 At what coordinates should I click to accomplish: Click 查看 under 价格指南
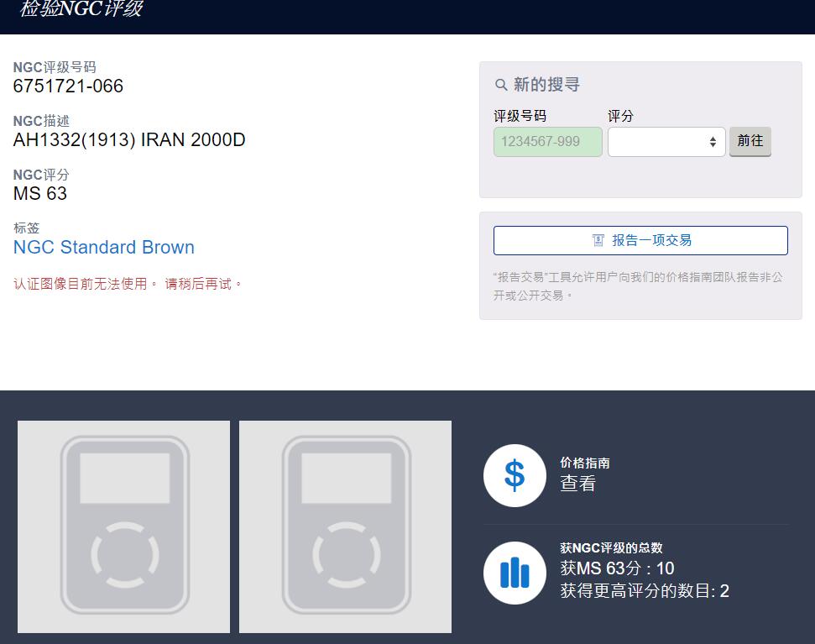[x=578, y=483]
